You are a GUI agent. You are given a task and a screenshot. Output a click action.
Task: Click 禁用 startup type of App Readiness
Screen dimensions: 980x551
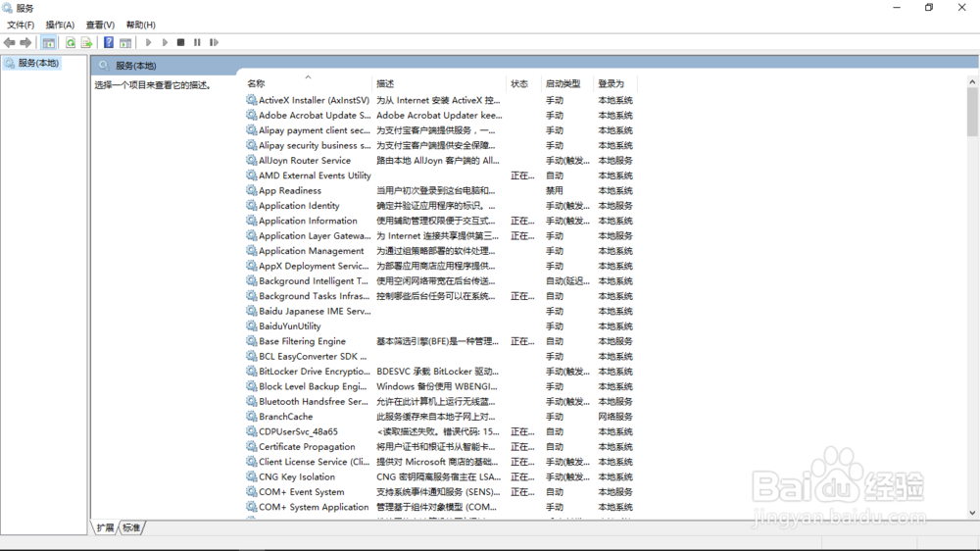[x=555, y=190]
